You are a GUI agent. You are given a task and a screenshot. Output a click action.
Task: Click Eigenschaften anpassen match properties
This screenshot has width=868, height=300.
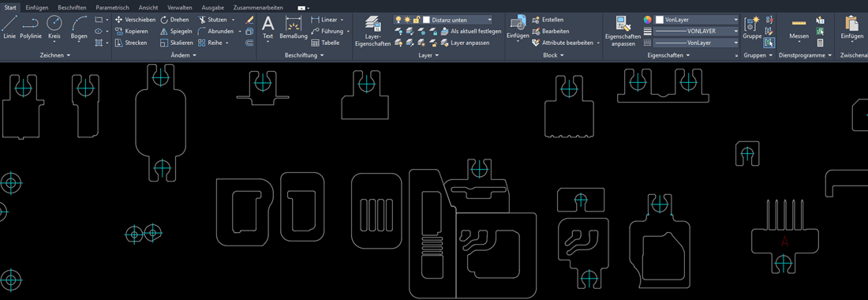pyautogui.click(x=623, y=31)
